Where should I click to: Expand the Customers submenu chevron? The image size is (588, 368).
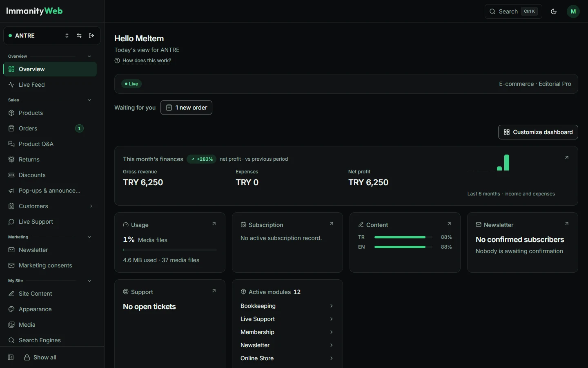(91, 206)
